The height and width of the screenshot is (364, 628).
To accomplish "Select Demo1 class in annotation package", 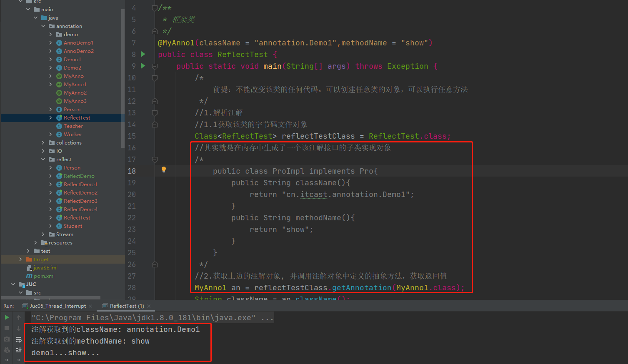I will tap(72, 59).
